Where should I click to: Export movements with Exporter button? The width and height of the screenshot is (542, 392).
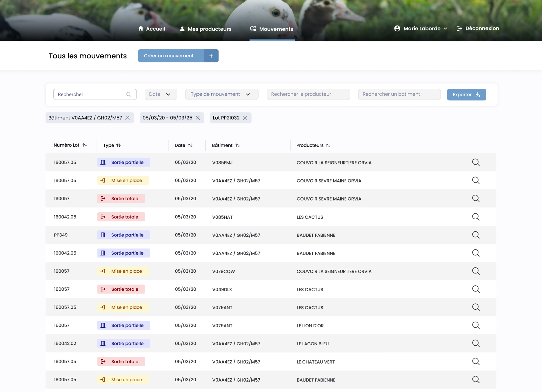coord(466,95)
